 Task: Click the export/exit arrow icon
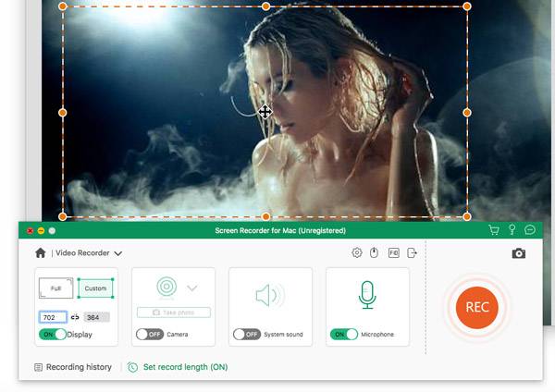click(413, 252)
